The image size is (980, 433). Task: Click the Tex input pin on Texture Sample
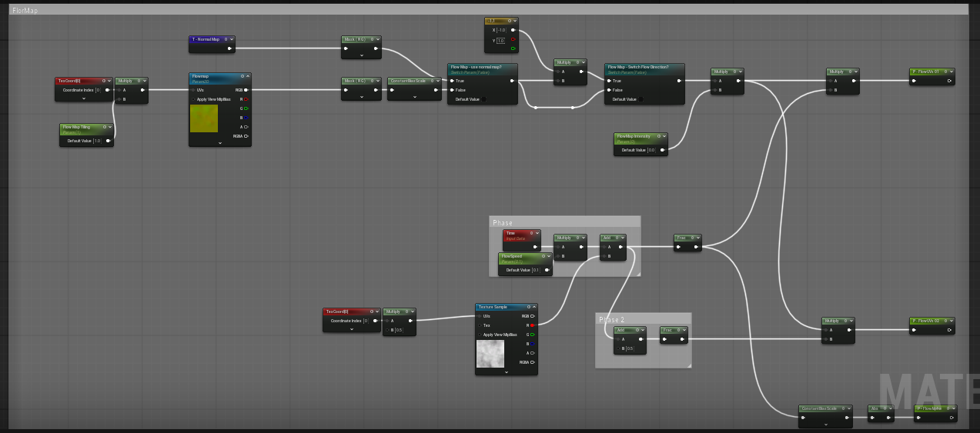pyautogui.click(x=480, y=325)
